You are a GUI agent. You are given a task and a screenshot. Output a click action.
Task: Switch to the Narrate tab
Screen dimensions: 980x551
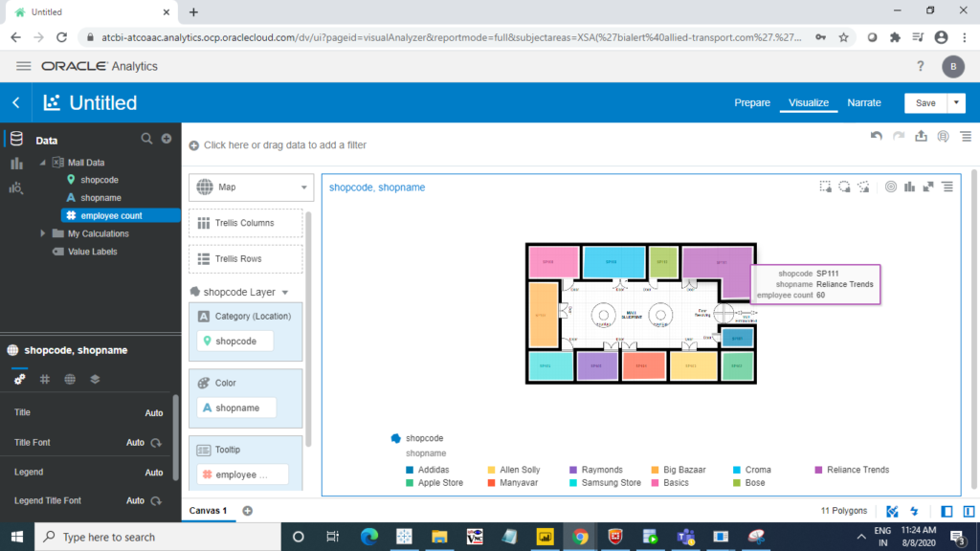coord(864,102)
